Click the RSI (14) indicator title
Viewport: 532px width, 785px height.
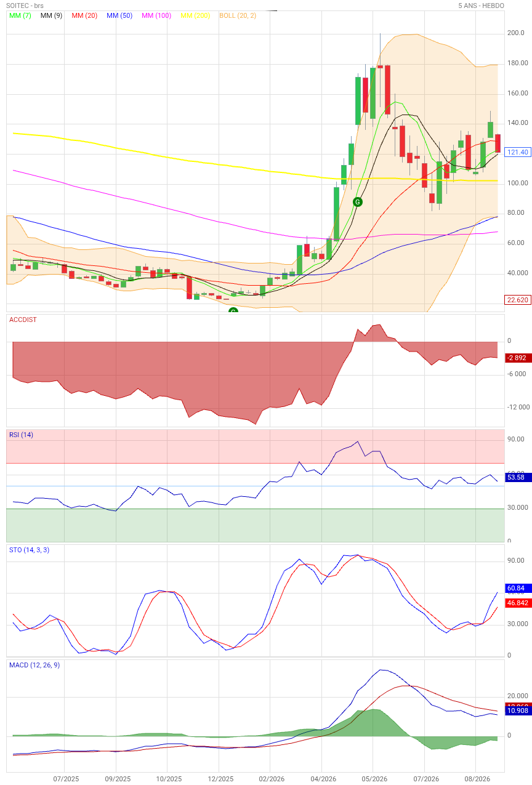(21, 435)
